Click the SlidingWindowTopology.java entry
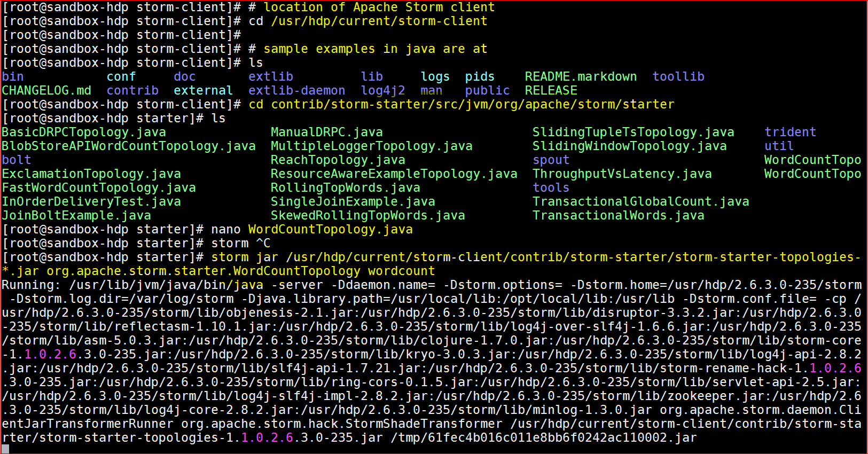 (630, 146)
